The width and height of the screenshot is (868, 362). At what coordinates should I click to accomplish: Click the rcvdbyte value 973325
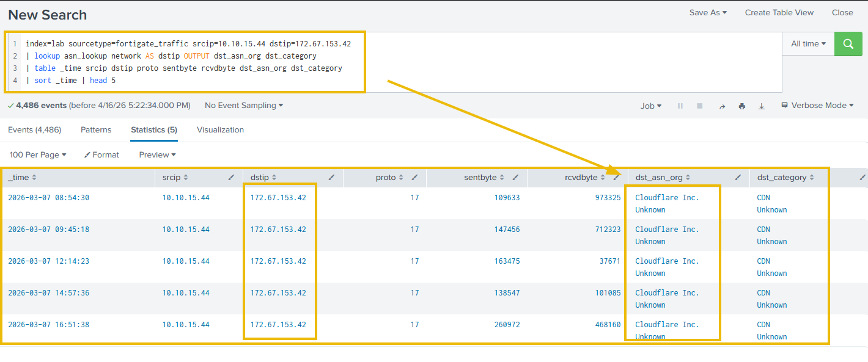click(608, 198)
